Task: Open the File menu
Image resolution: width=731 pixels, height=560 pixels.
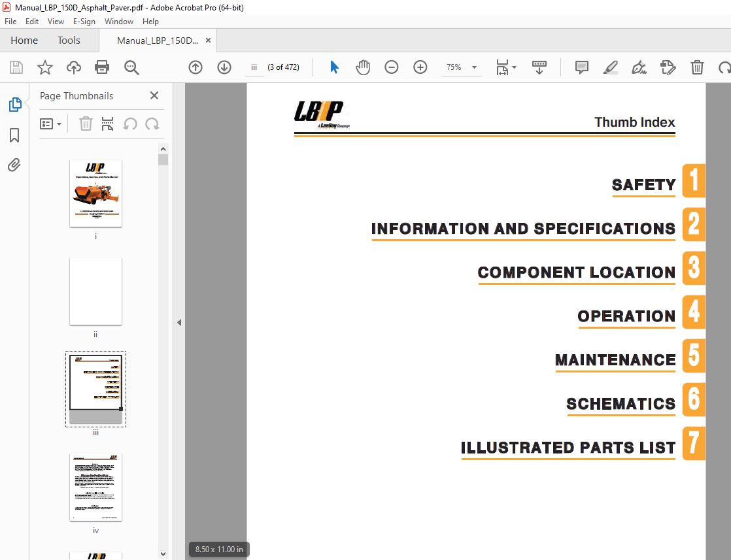Action: tap(10, 22)
